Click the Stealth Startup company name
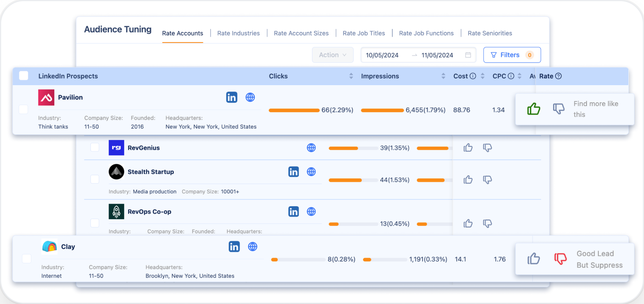644x304 pixels. [151, 172]
